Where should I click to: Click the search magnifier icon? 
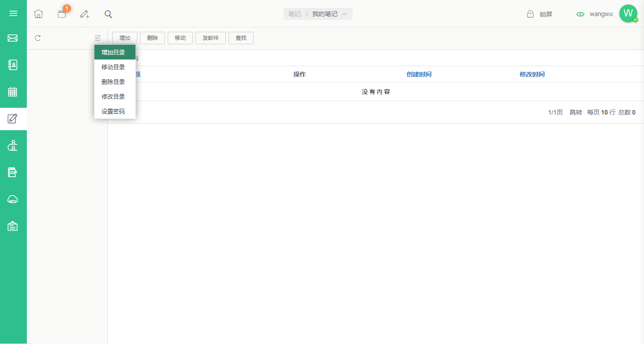pyautogui.click(x=108, y=14)
